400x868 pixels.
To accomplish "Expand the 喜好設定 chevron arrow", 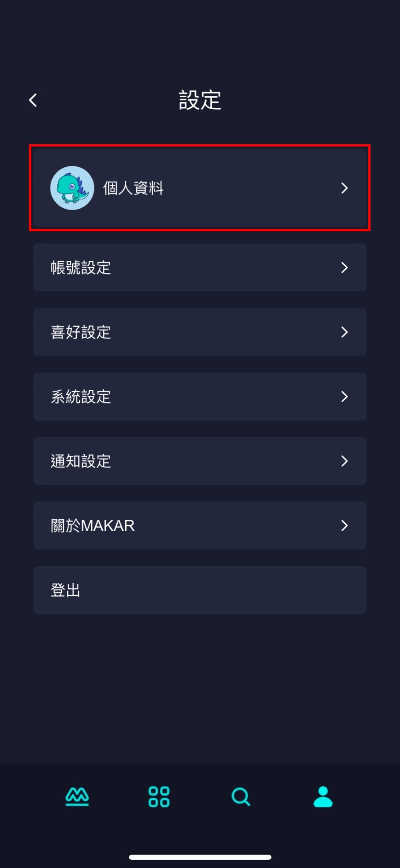I will pyautogui.click(x=344, y=332).
